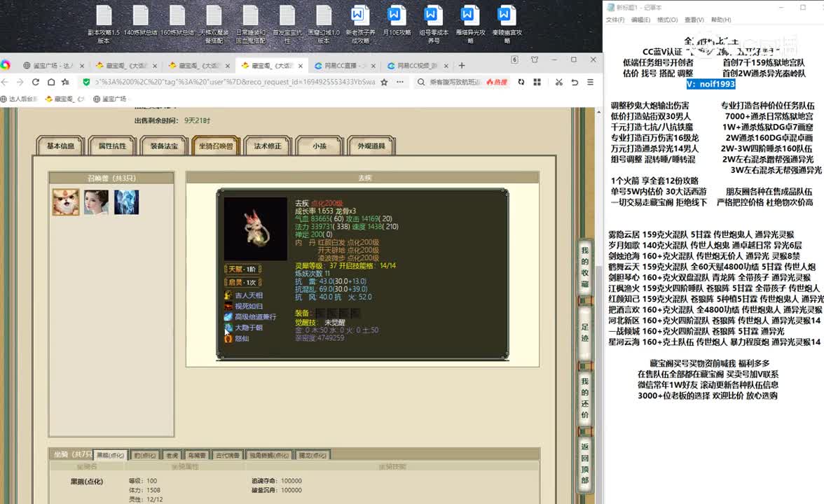The image size is (824, 504).
Task: Click the browser undo-restore arrow icon
Action: pyautogui.click(x=575, y=82)
